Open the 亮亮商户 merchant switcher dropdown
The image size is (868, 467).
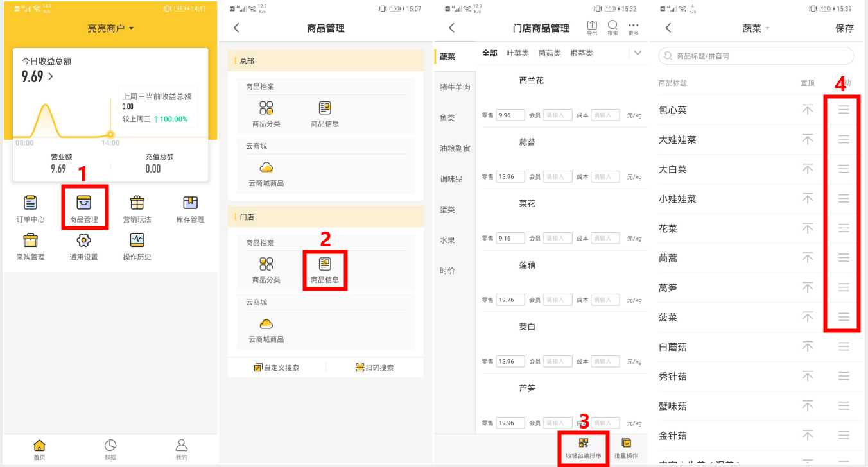point(111,28)
